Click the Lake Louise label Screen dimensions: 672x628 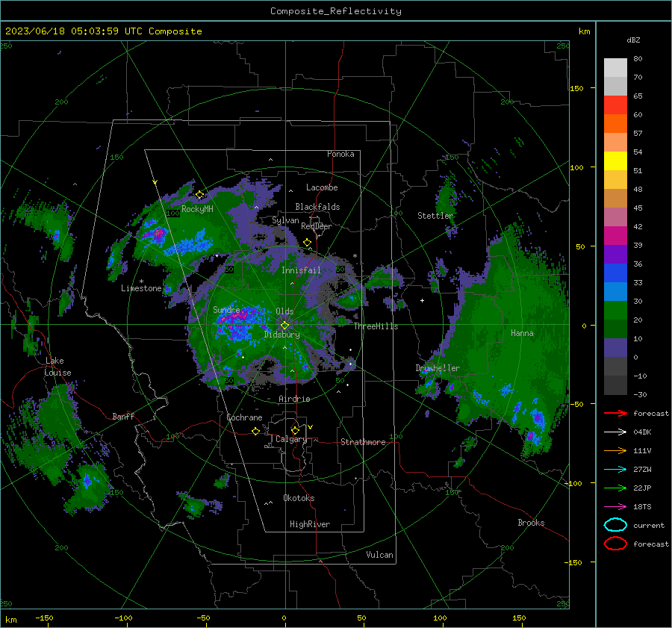point(57,367)
